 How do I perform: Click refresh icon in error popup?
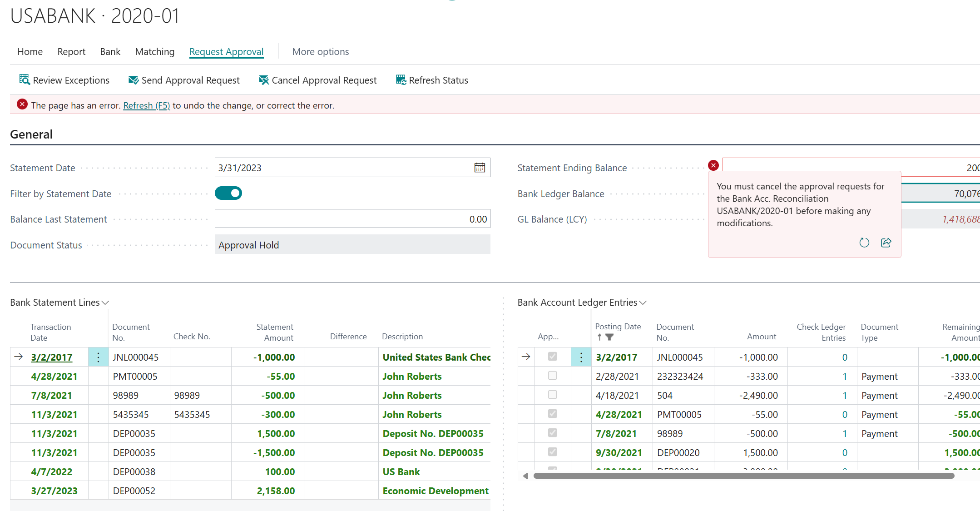[x=864, y=243]
